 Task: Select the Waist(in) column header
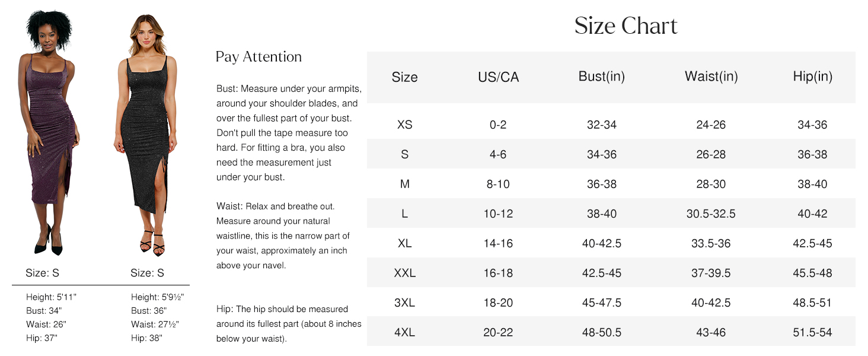[x=711, y=77]
